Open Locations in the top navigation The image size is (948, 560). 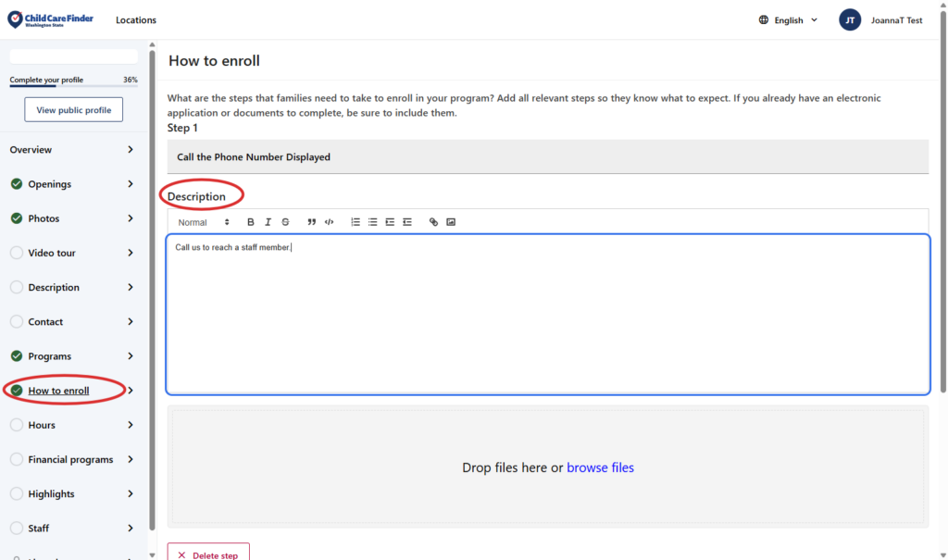pos(136,20)
